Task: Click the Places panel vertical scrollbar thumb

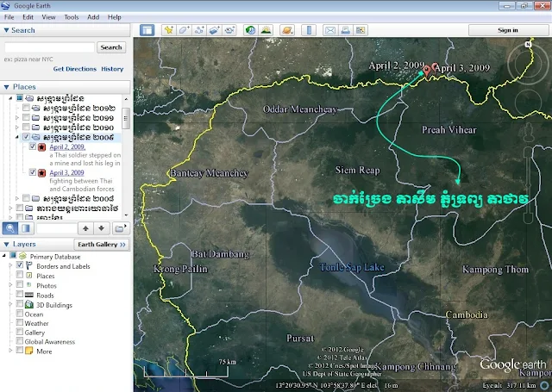Action: (126, 118)
